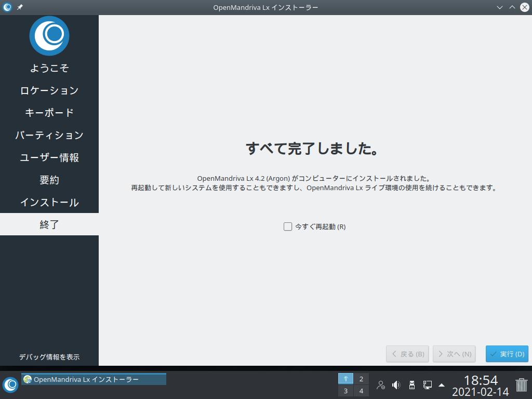The height and width of the screenshot is (399, 532).
Task: Click the 18:54 clock in taskbar
Action: pyautogui.click(x=481, y=380)
